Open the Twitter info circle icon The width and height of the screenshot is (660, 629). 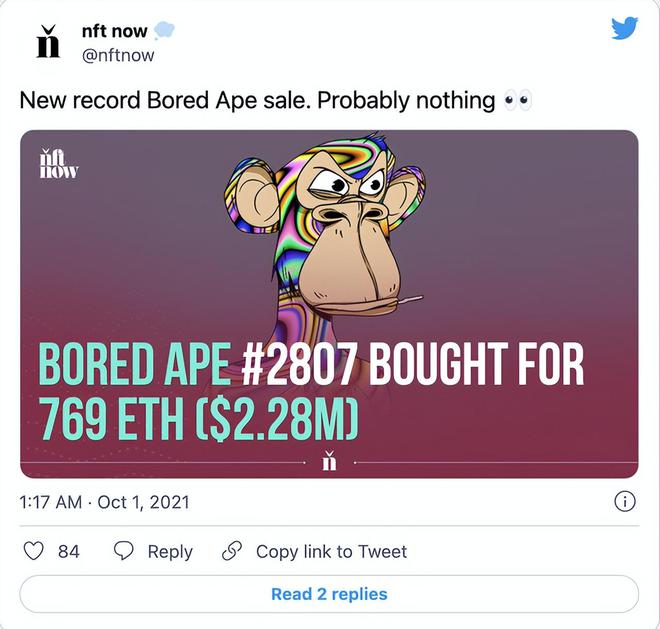(624, 502)
